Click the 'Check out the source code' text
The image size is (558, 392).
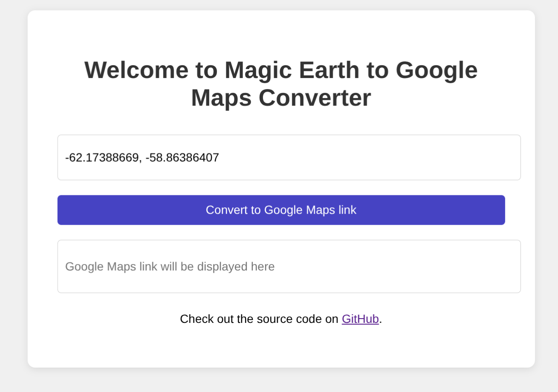[259, 319]
